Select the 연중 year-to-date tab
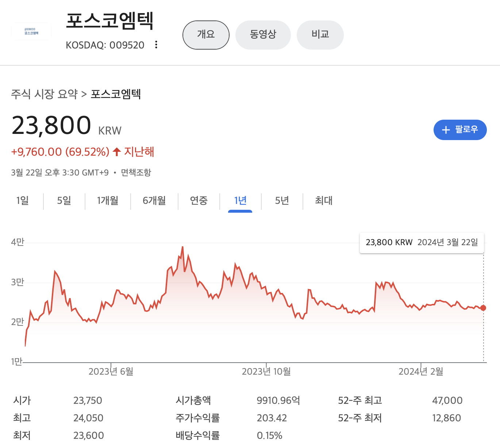Image resolution: width=500 pixels, height=448 pixels. (x=199, y=201)
